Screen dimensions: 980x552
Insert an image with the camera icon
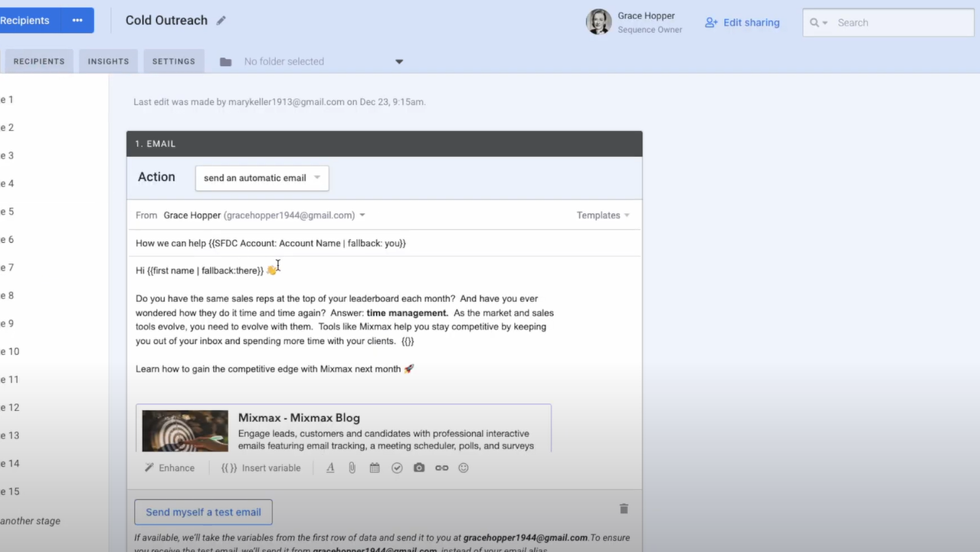click(x=419, y=468)
